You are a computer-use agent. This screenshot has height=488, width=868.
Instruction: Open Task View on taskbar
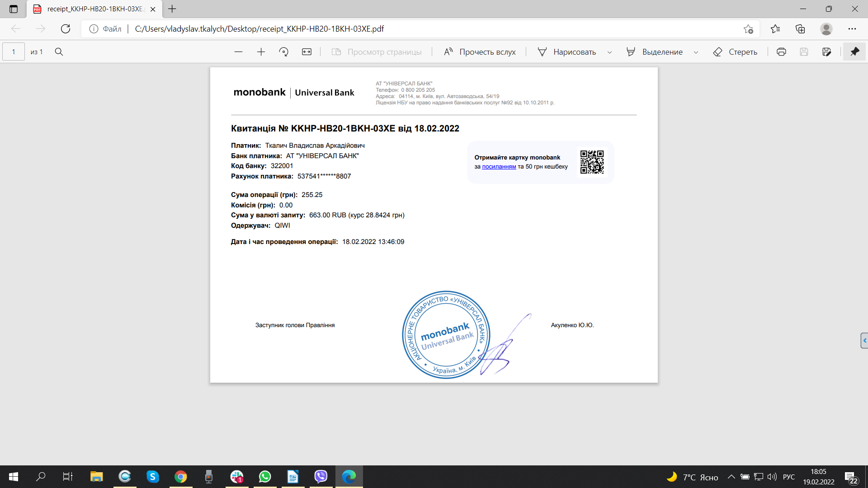(68, 477)
